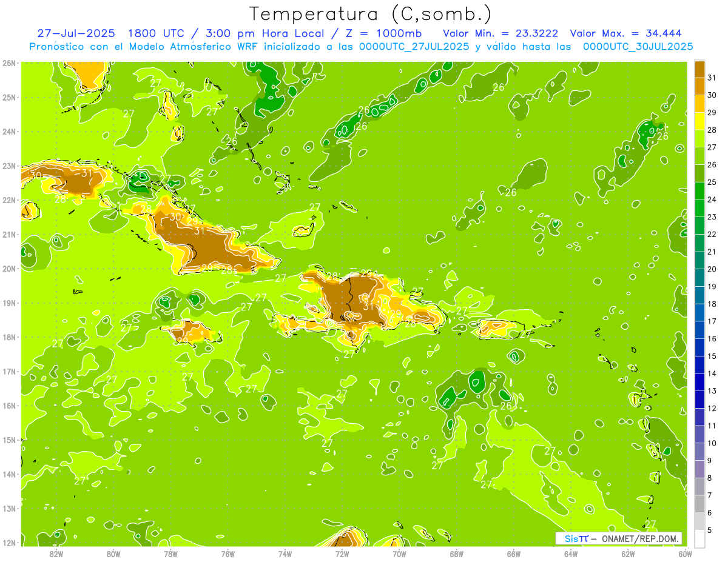Click the '25N' latitude label
Screen dimensions: 728x562
(x=8, y=97)
